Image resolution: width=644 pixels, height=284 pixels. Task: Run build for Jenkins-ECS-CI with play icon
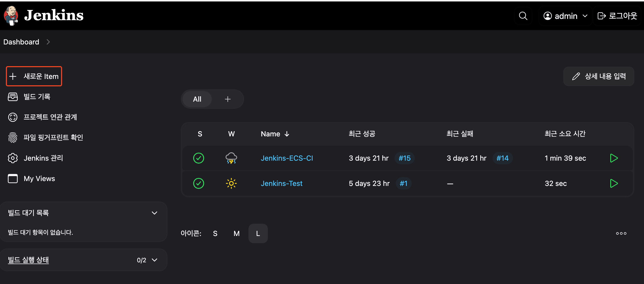[x=614, y=158]
